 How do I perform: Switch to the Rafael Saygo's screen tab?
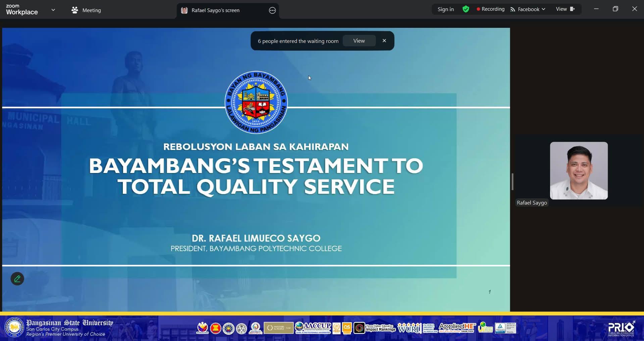[x=215, y=10]
